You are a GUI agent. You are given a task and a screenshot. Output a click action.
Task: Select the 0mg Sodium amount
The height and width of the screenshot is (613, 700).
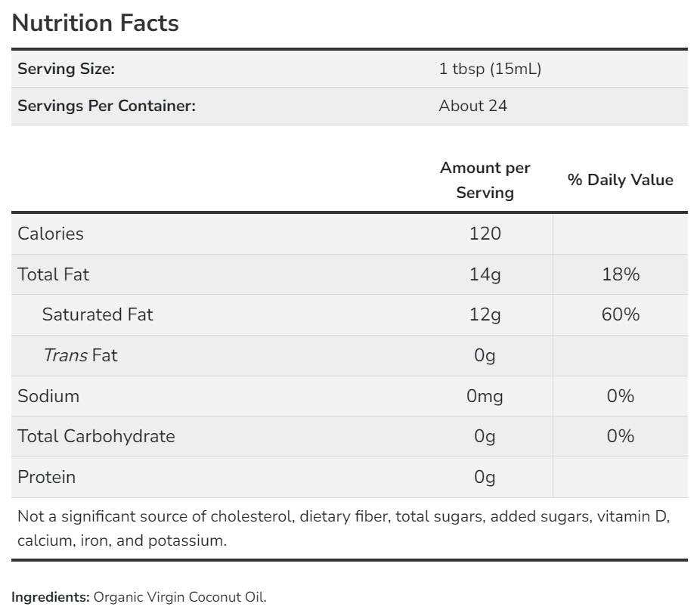pyautogui.click(x=485, y=396)
